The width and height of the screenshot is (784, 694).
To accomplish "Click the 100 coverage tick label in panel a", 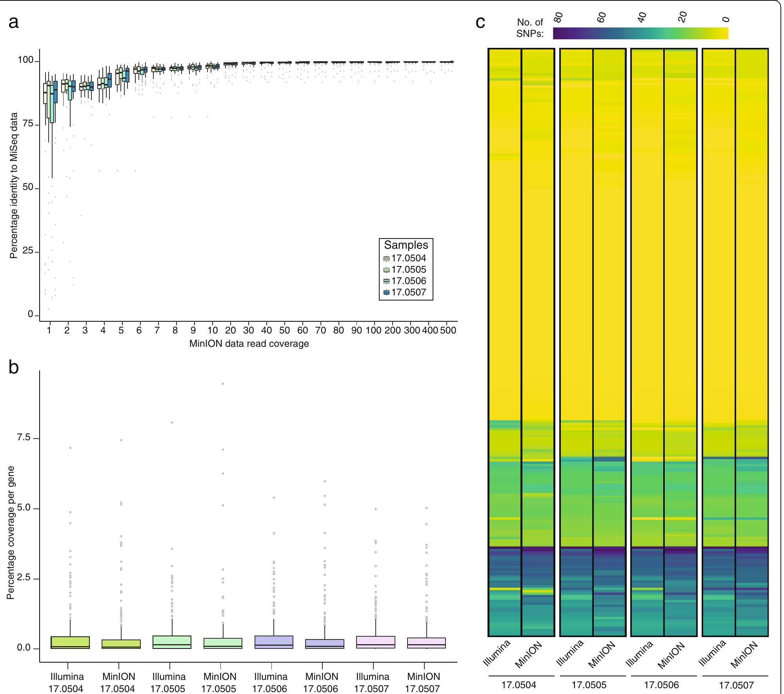I will [373, 331].
